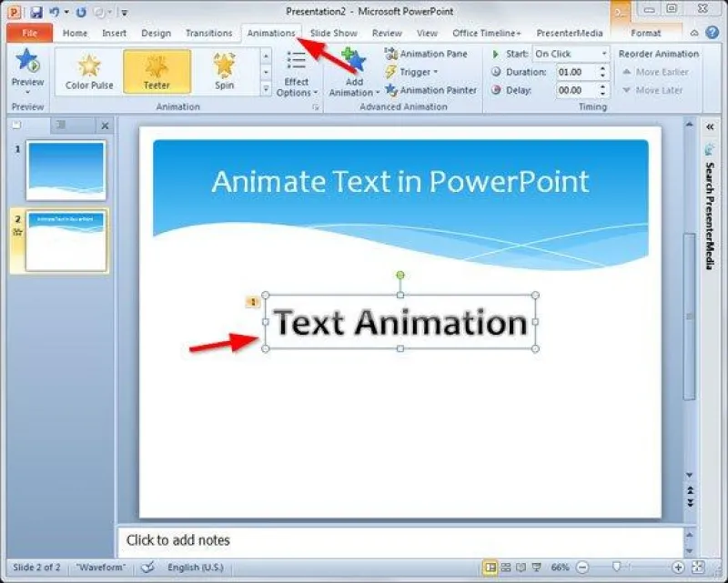Click the zoom slider handle
728x583 pixels.
point(617,567)
